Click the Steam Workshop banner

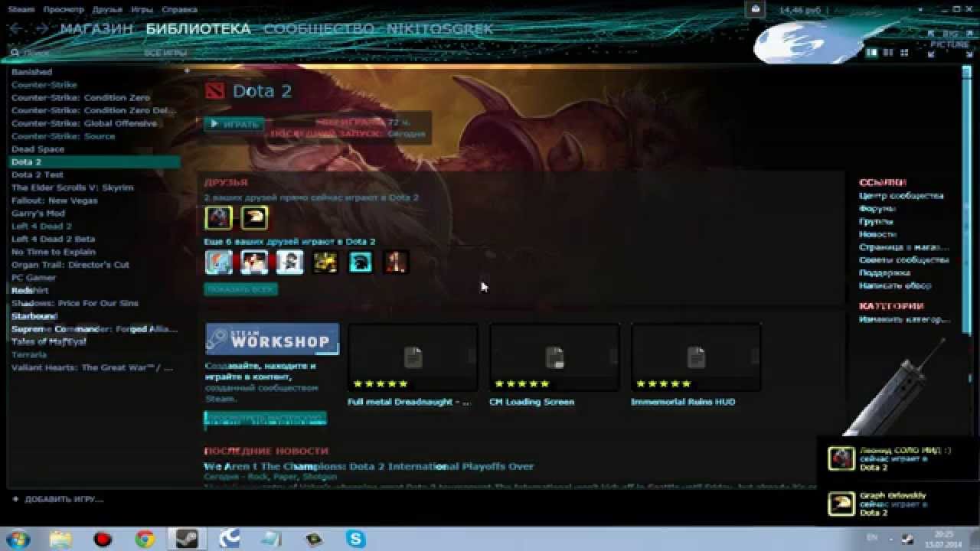click(272, 339)
